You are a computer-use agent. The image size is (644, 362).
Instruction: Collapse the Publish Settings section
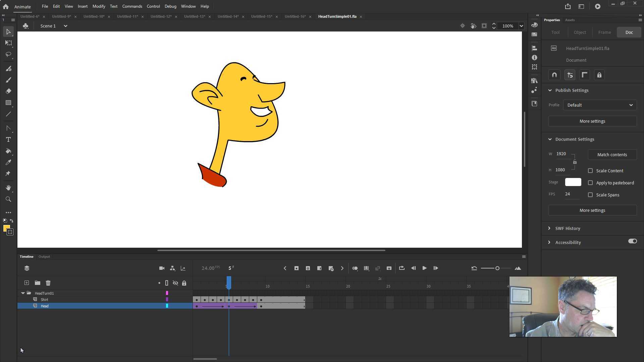550,90
